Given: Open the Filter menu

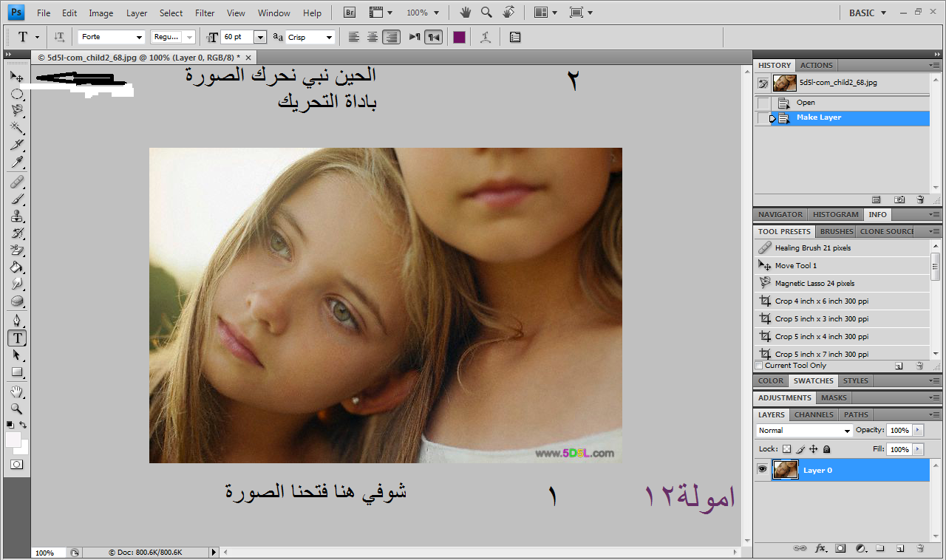Looking at the screenshot, I should click(205, 13).
